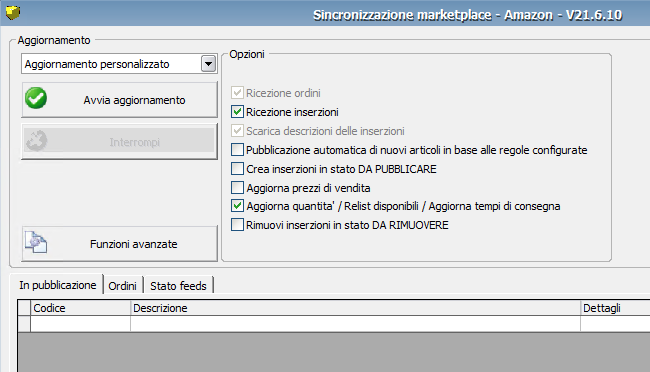The height and width of the screenshot is (372, 650).
Task: Click the Interrompi button
Action: point(119,141)
